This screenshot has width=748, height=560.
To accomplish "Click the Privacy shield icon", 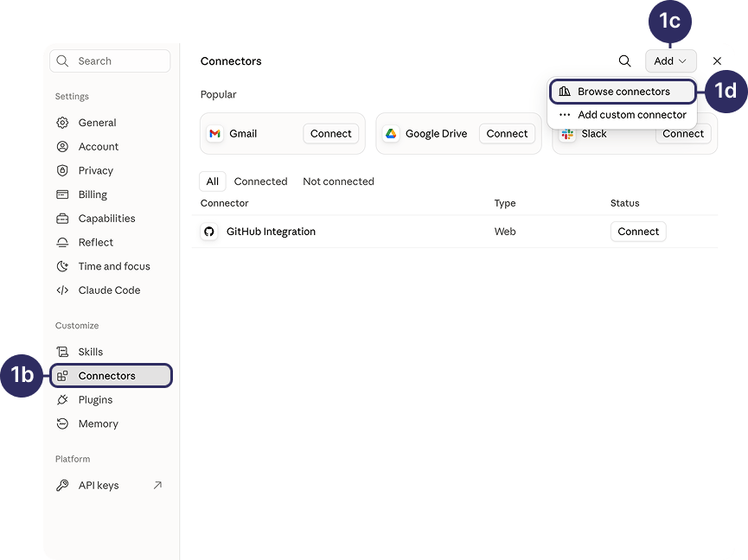I will click(x=62, y=170).
